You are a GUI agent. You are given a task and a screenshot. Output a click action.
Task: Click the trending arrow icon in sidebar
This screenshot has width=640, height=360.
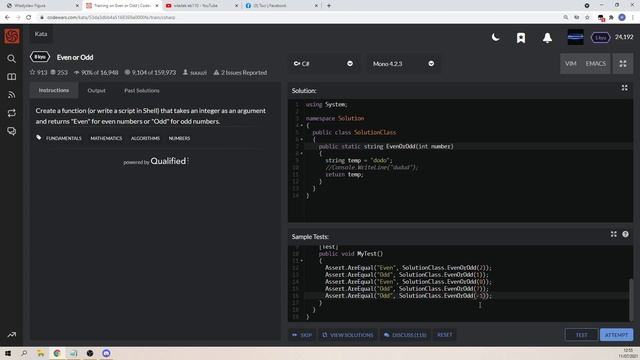(x=11, y=335)
